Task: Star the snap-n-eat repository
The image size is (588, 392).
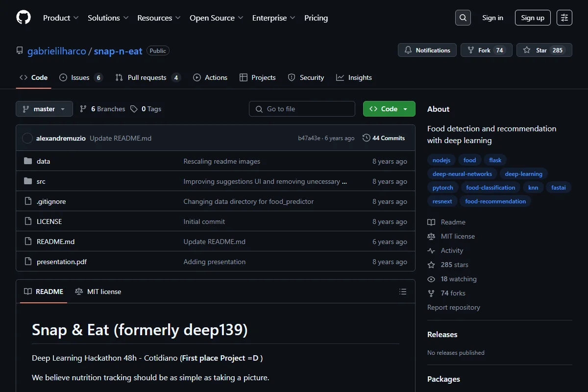Action: point(544,50)
